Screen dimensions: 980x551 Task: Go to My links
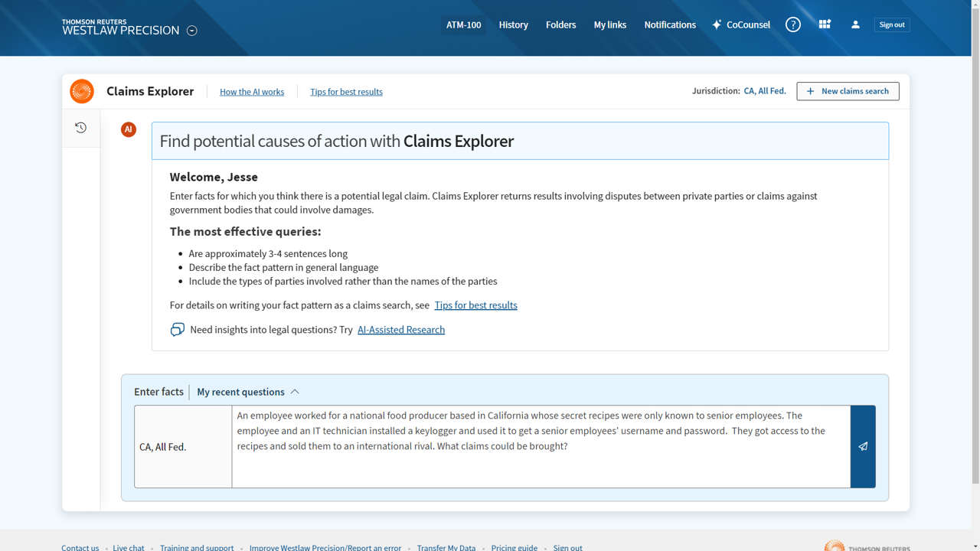point(609,24)
